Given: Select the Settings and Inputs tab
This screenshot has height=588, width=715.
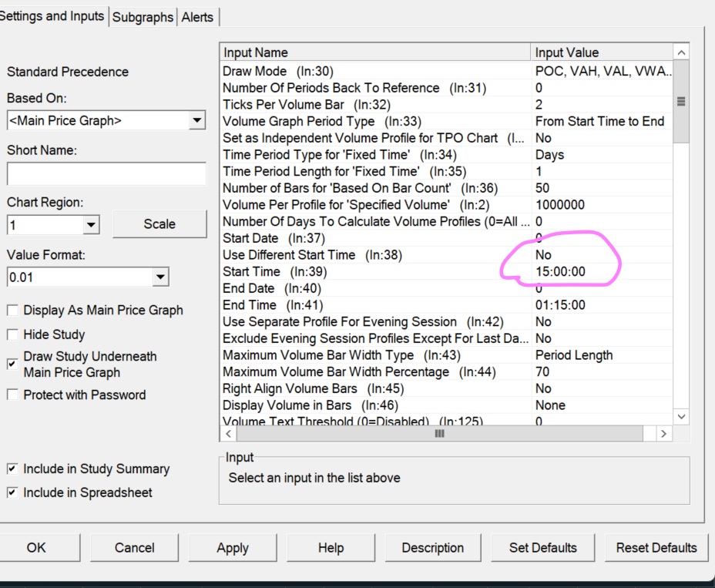Looking at the screenshot, I should tap(52, 16).
